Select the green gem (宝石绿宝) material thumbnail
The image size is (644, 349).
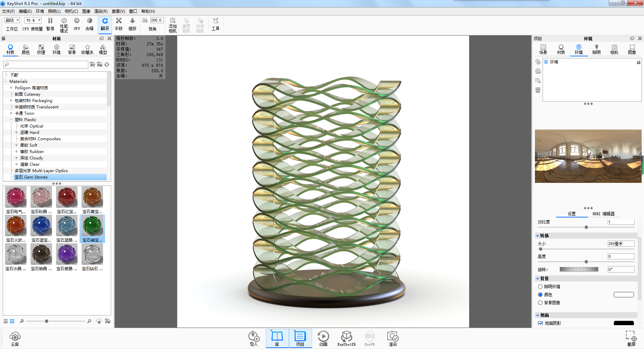tap(92, 229)
